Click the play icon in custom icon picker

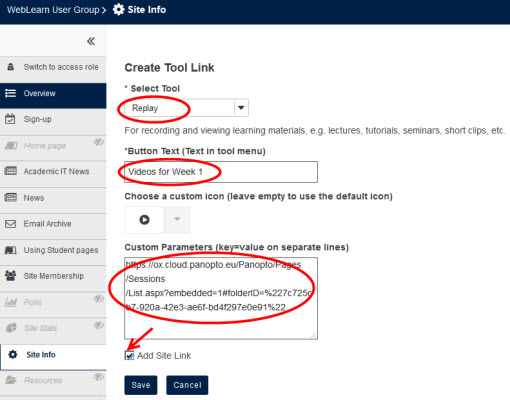point(144,220)
